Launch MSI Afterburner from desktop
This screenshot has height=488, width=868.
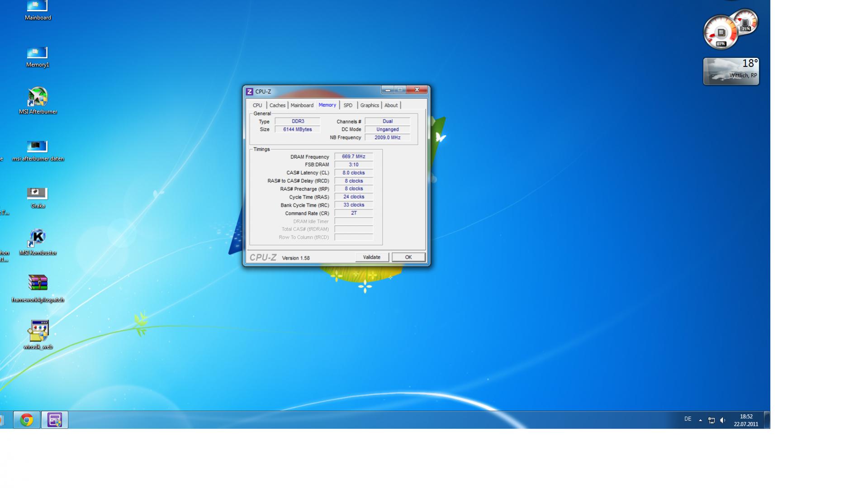coord(38,101)
